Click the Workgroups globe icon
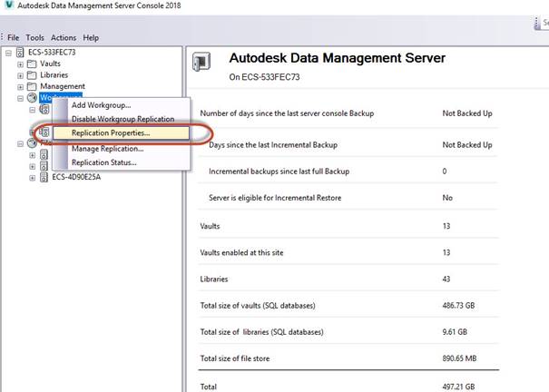The height and width of the screenshot is (392, 549). [32, 98]
